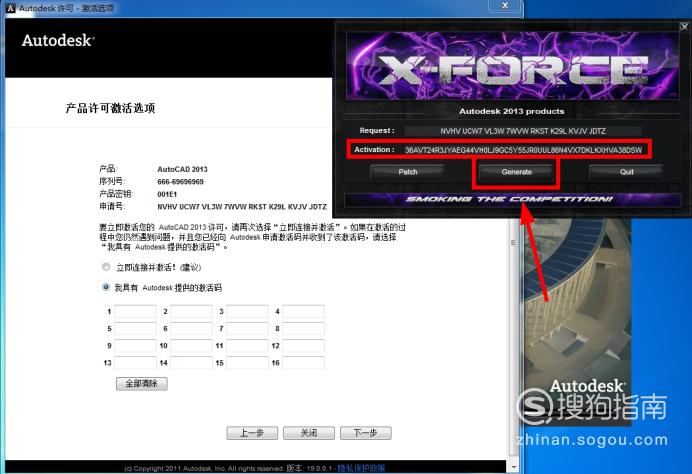This screenshot has height=474, width=692.
Task: Click the Request field in X-Force window
Action: click(x=523, y=131)
